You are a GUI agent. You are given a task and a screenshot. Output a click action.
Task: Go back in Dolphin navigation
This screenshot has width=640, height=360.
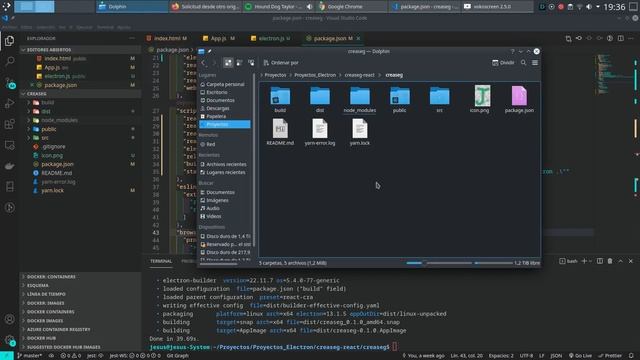(x=204, y=63)
